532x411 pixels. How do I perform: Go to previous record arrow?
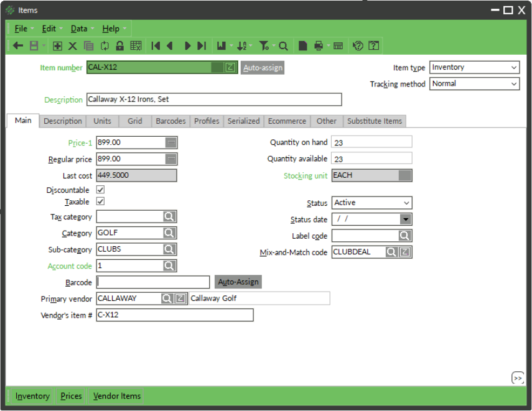[x=170, y=46]
